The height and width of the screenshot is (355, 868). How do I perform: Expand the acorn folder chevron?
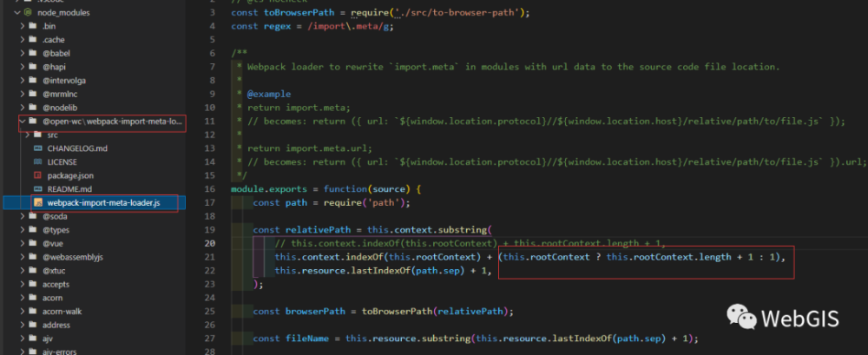coord(23,298)
